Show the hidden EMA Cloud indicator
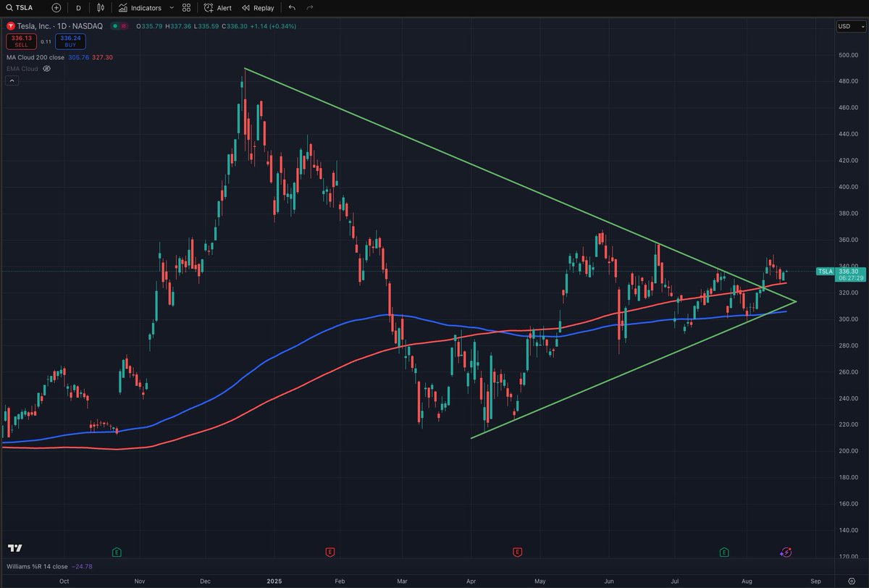 [46, 69]
